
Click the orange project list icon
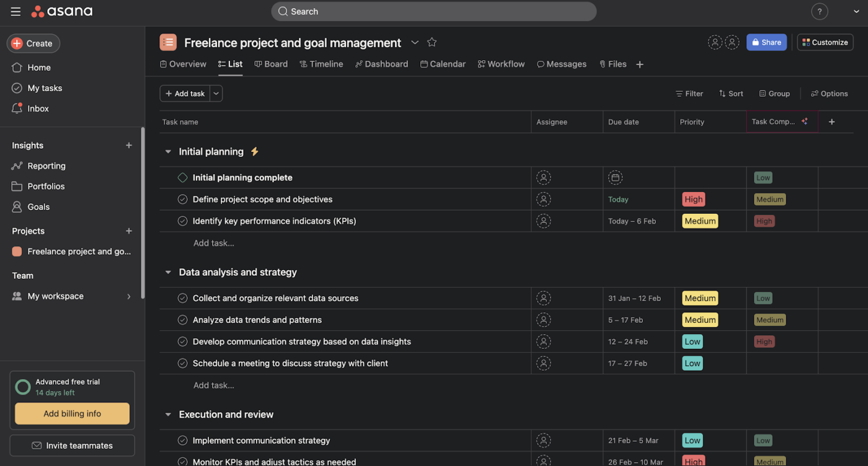coord(168,42)
